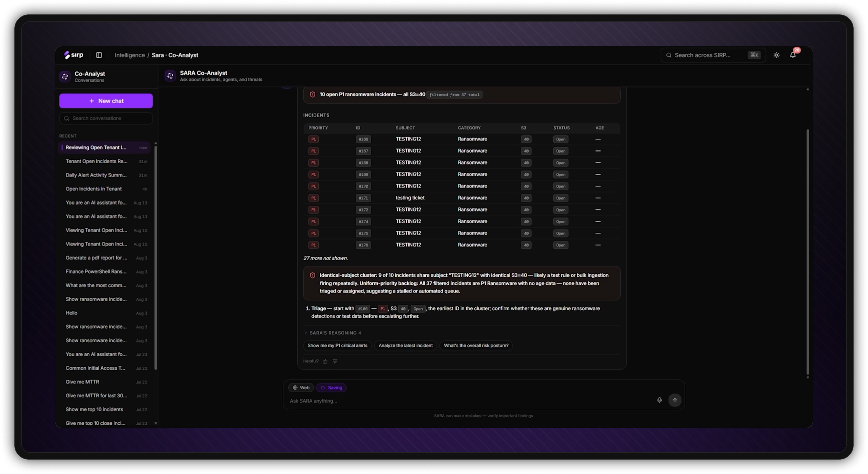Click the chat area vertical scrollbar
Screen dimensions: 868x474
click(x=808, y=251)
